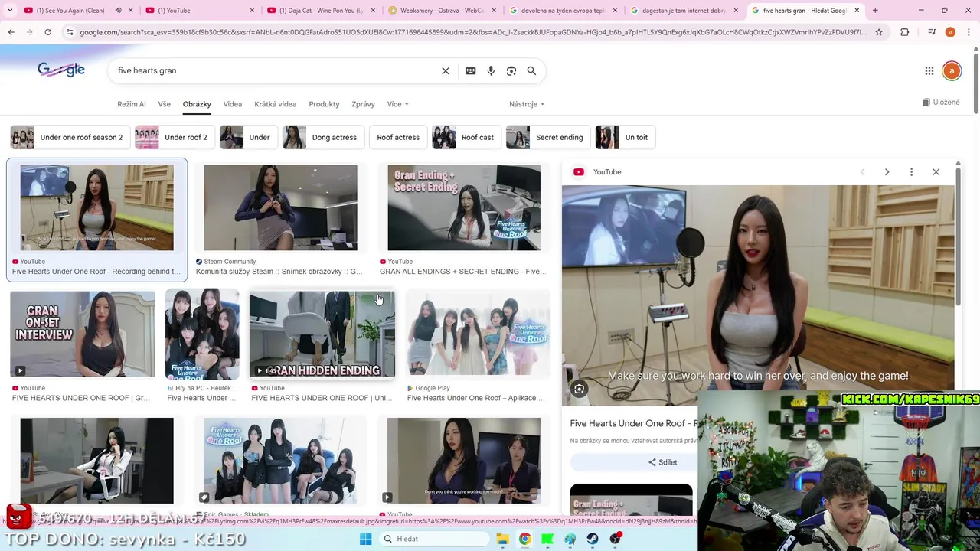The width and height of the screenshot is (980, 551).
Task: Open Windows Start menu
Action: coord(366,539)
